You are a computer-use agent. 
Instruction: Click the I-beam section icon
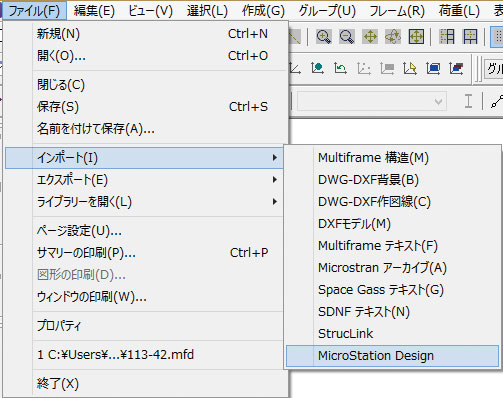pyautogui.click(x=468, y=101)
